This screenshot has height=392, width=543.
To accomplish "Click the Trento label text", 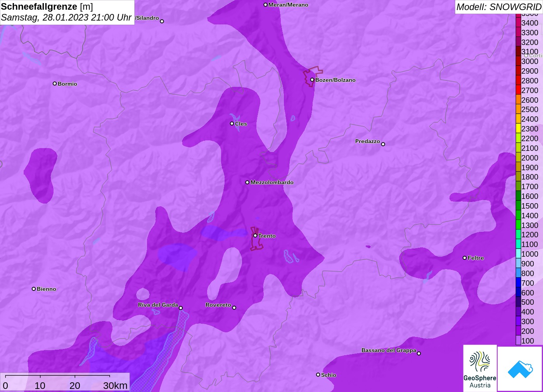I will click(267, 236).
